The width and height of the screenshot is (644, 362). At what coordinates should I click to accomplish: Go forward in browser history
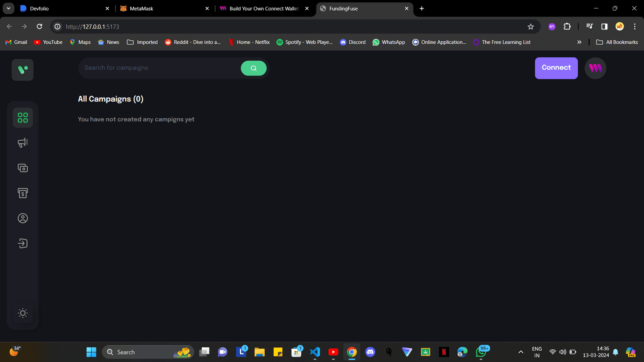coord(24,26)
